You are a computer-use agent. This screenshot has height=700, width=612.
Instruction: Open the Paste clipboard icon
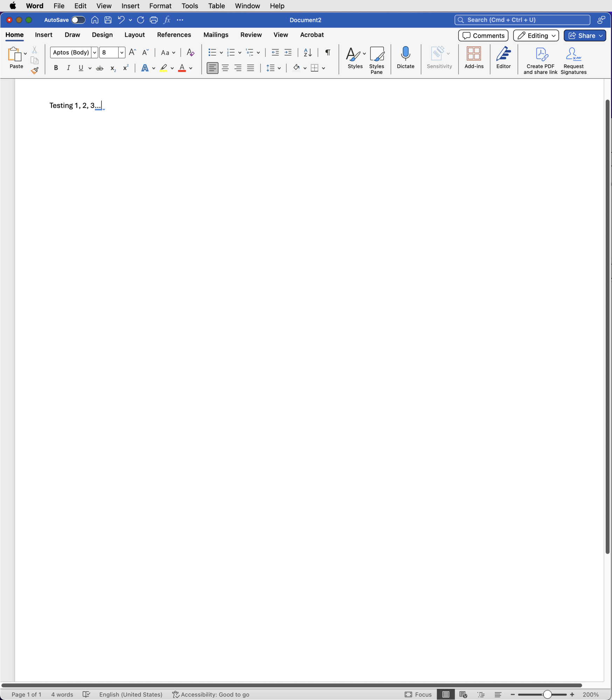click(x=14, y=54)
